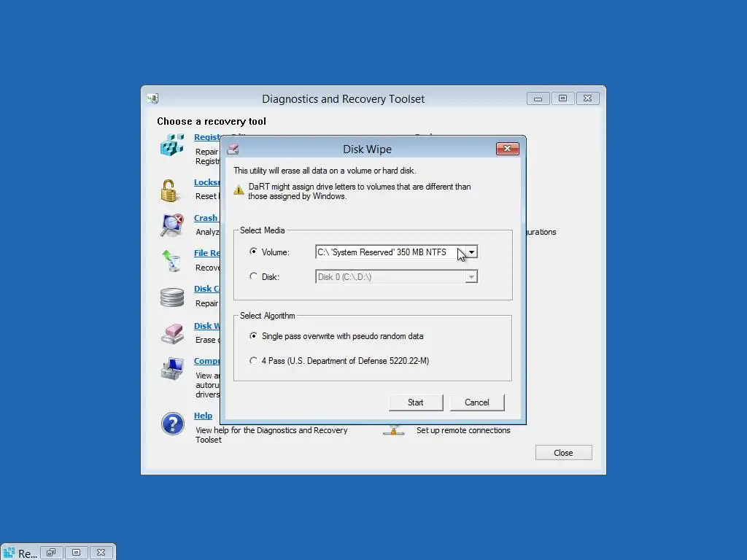
Task: Click the Computer Management icon
Action: coord(172,369)
